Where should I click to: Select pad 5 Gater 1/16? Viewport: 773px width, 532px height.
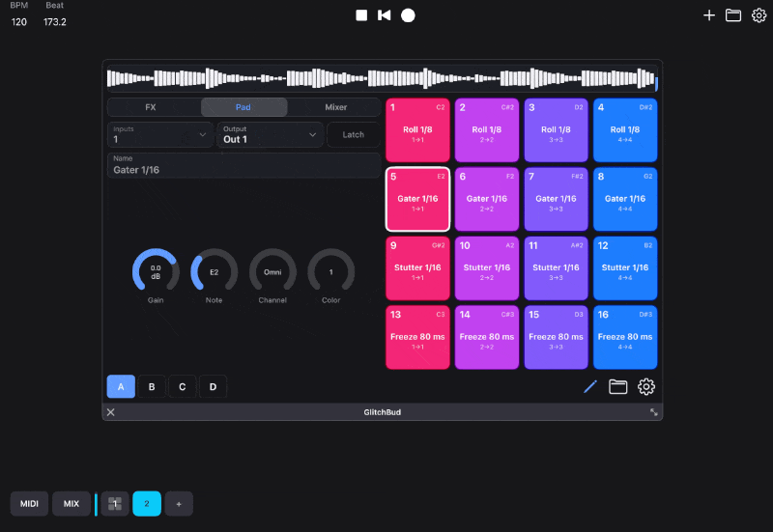pos(417,199)
